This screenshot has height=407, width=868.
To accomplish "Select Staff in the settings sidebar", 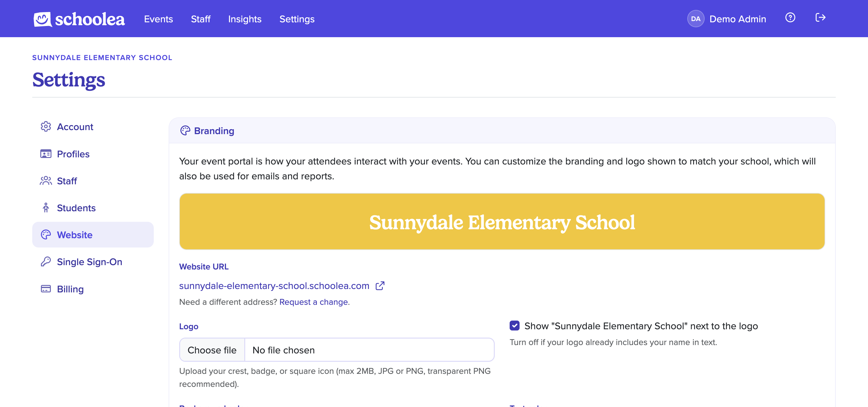I will 93,181.
